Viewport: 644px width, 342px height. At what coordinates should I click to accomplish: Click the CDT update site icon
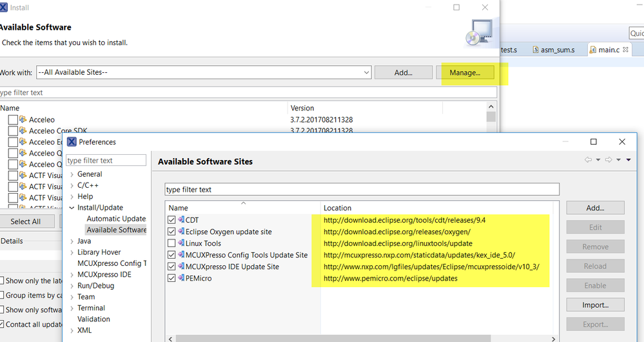point(181,220)
